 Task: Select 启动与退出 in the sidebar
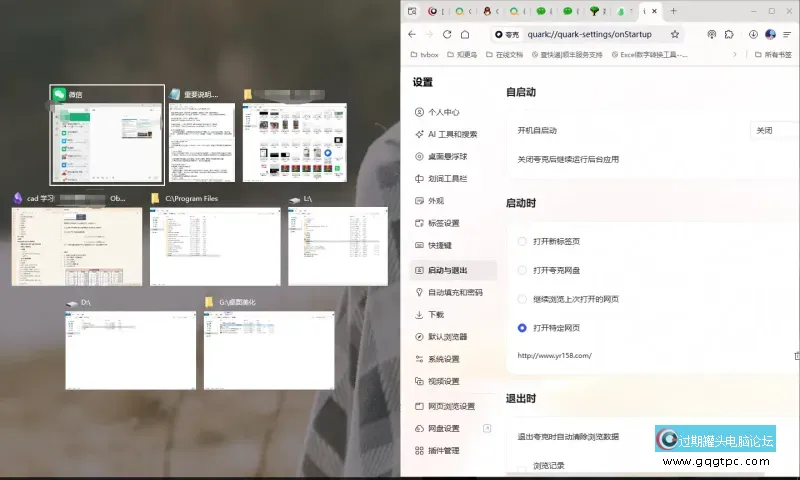point(453,270)
